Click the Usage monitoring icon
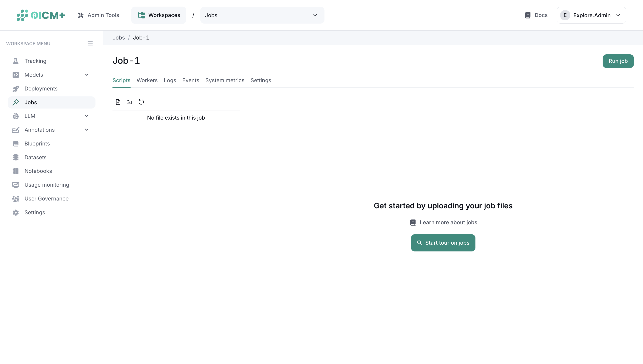This screenshot has width=643, height=364. tap(16, 185)
